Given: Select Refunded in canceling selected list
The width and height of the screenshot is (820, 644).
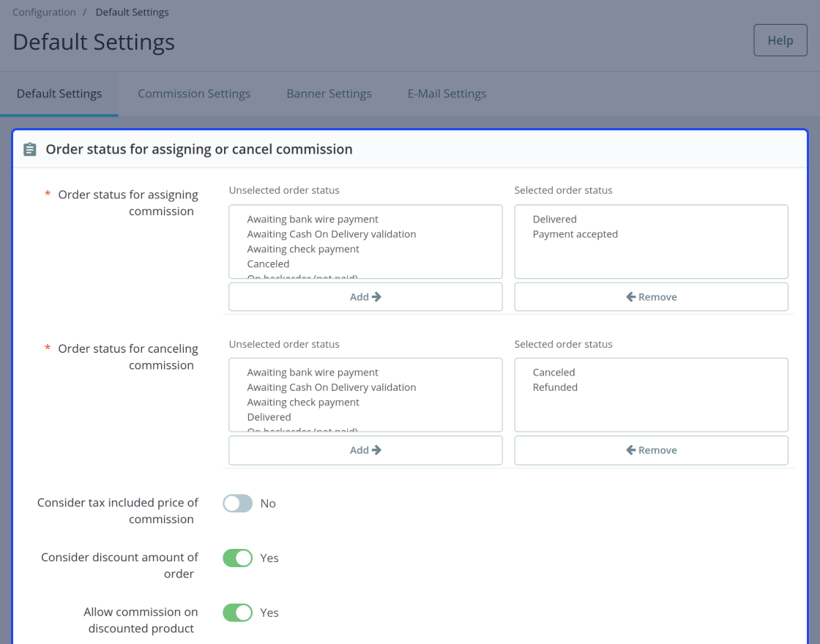Looking at the screenshot, I should tap(556, 387).
